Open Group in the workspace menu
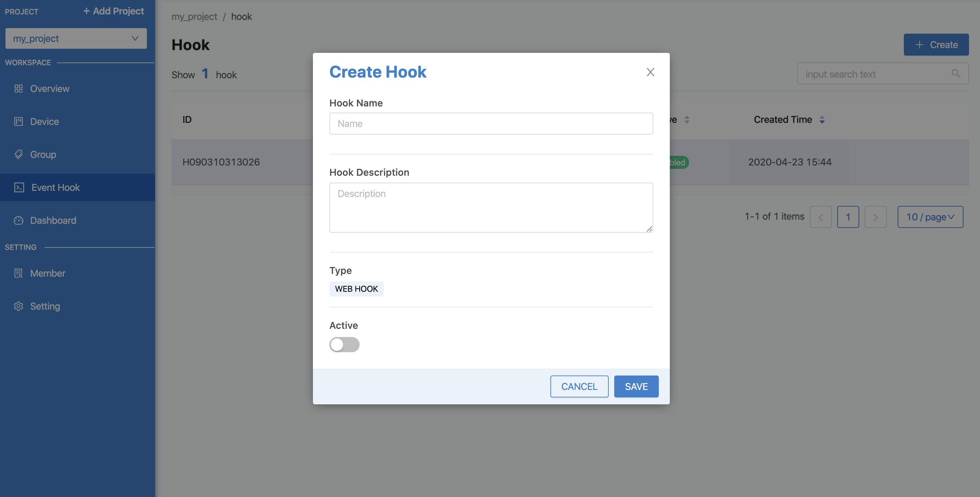This screenshot has width=980, height=497. 78,154
